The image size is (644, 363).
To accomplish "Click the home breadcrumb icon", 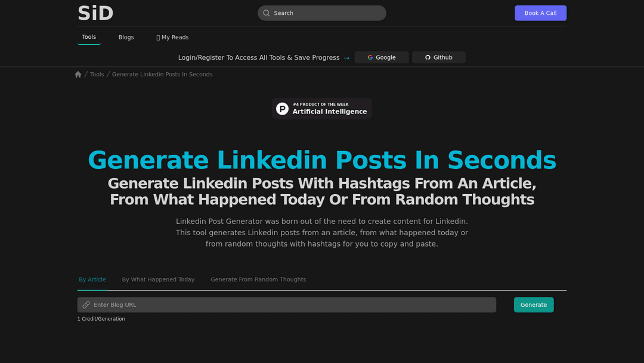I will pyautogui.click(x=78, y=75).
